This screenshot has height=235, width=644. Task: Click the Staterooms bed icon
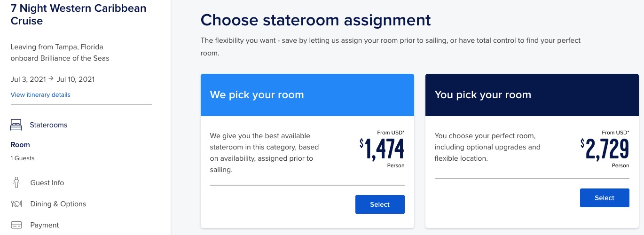click(x=16, y=125)
